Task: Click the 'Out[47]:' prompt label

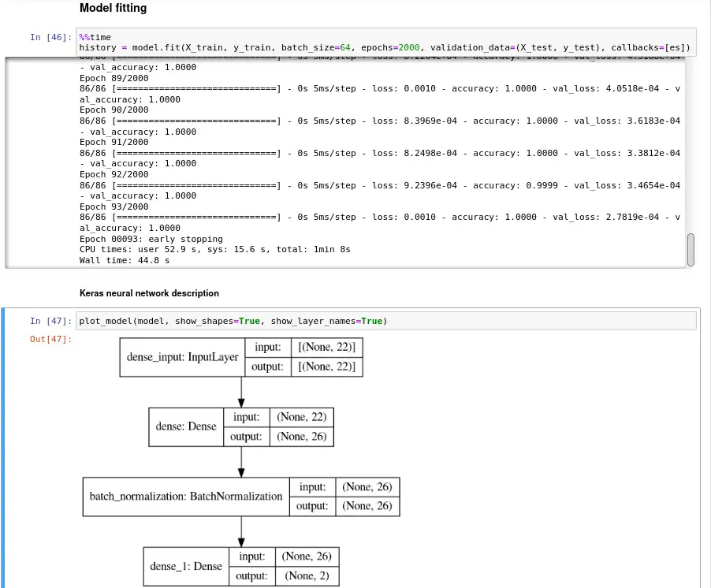Action: tap(50, 339)
